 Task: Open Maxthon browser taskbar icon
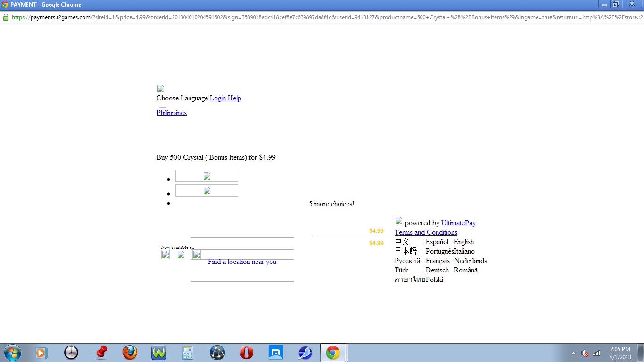275,353
